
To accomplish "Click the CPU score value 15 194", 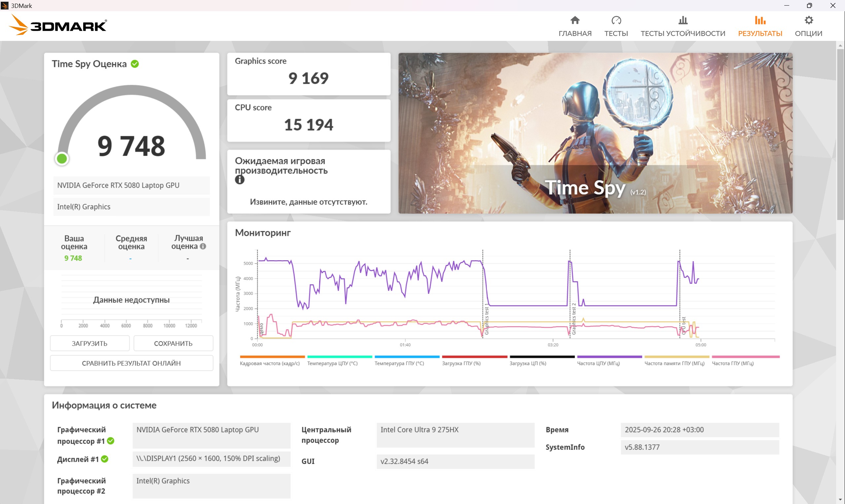I will (309, 125).
